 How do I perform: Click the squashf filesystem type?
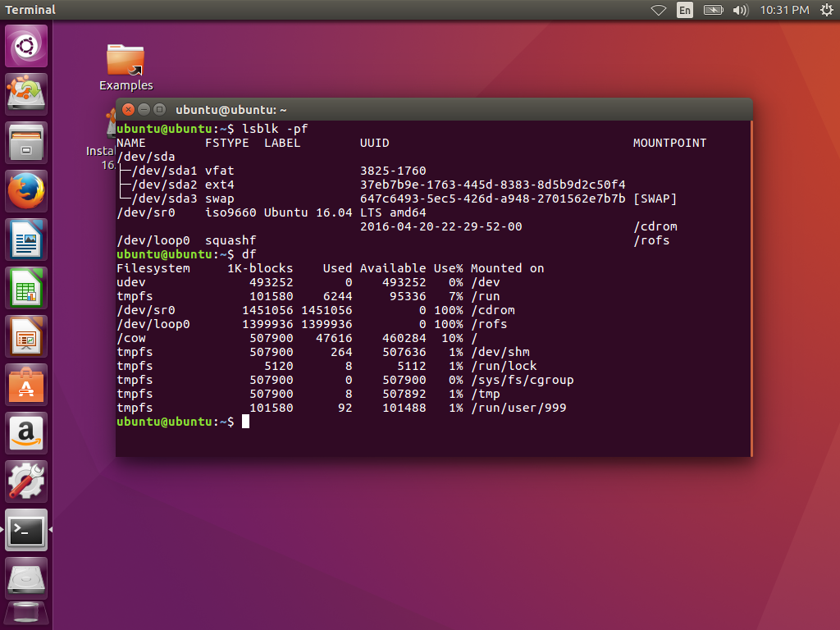tap(231, 240)
